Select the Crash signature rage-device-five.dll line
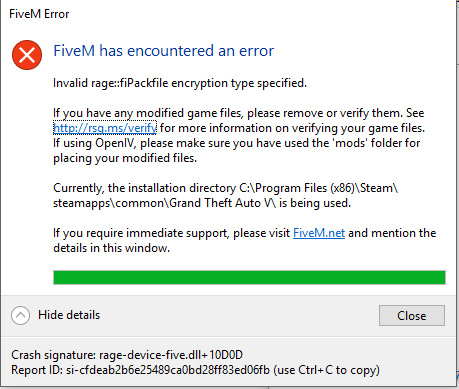This screenshot has height=389, width=459. 127,355
